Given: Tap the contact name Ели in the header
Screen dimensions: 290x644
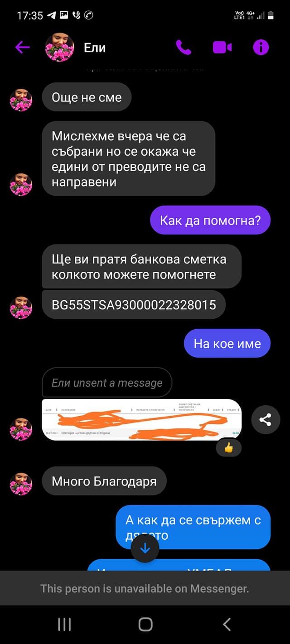Looking at the screenshot, I should click(x=94, y=47).
